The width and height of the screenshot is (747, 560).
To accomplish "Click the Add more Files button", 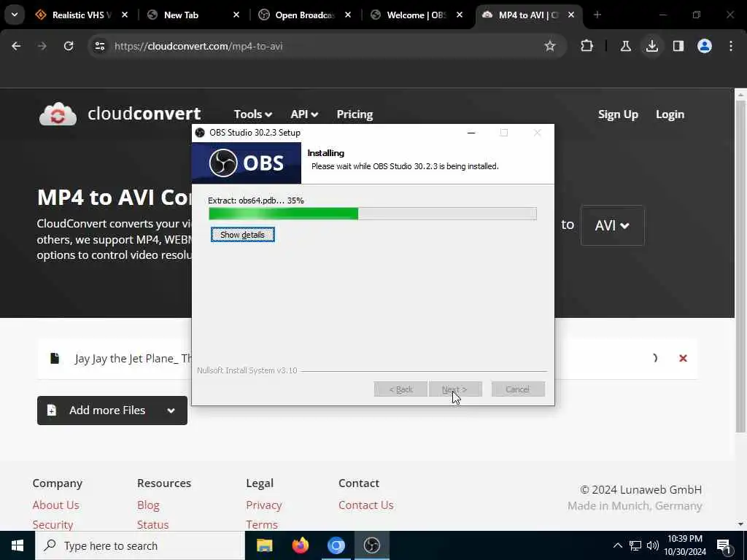I will [112, 411].
